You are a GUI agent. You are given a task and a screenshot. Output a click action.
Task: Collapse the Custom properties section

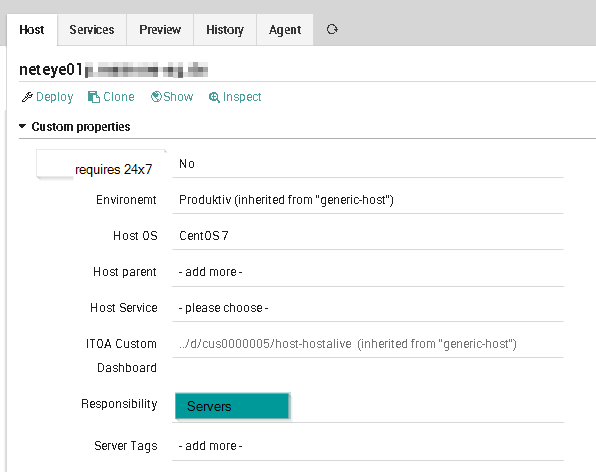point(22,126)
